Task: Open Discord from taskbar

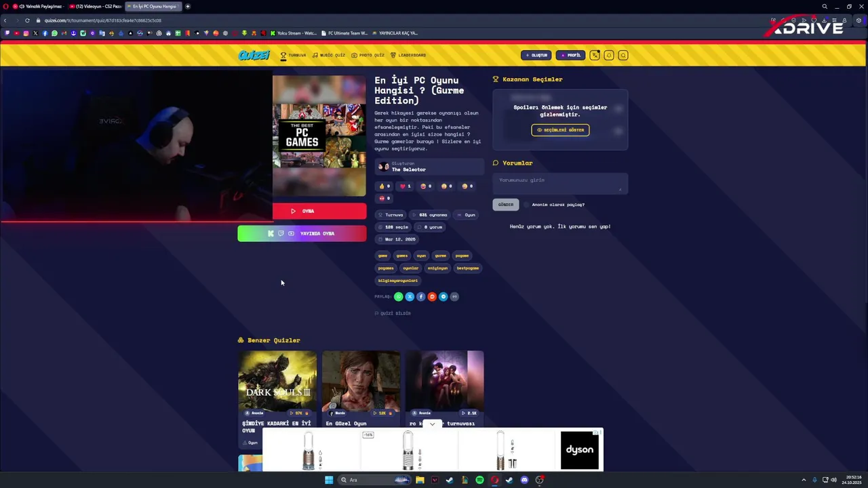Action: [x=524, y=480]
